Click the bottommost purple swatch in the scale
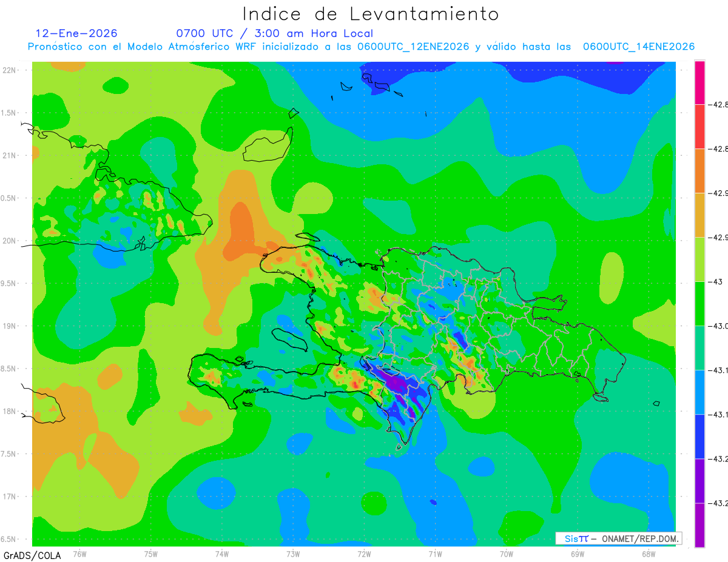 pos(699,524)
